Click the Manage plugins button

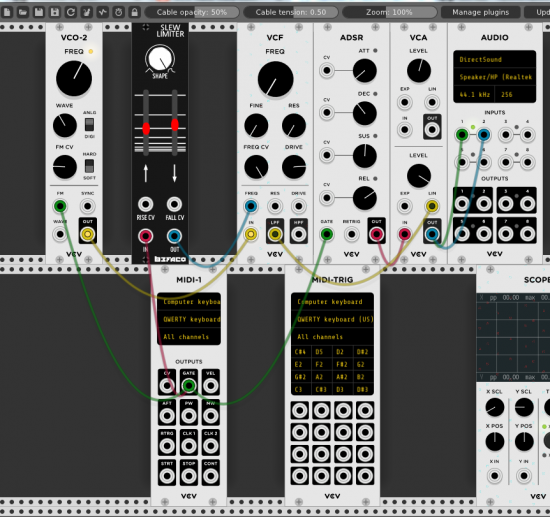click(481, 12)
